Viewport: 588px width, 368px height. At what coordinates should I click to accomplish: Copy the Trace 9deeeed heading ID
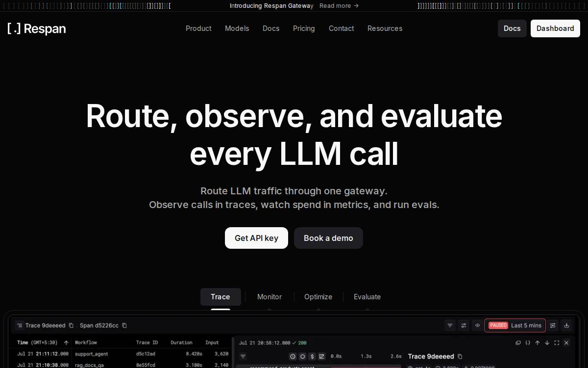[x=460, y=356]
